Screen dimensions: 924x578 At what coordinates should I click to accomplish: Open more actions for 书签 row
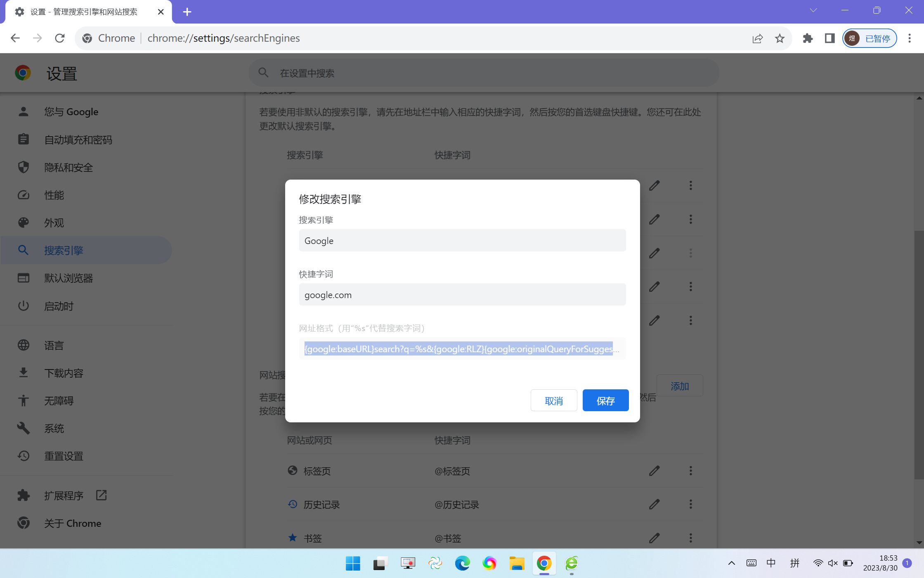point(690,538)
